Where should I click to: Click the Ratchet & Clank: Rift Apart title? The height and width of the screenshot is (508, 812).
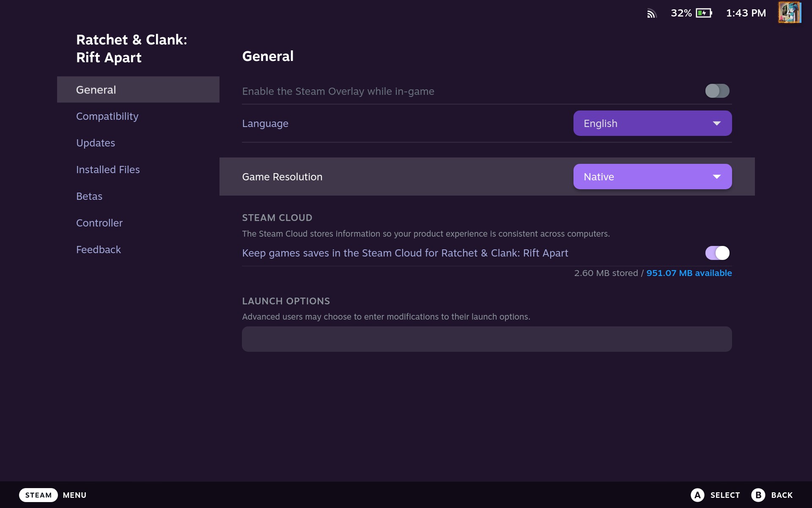[132, 48]
